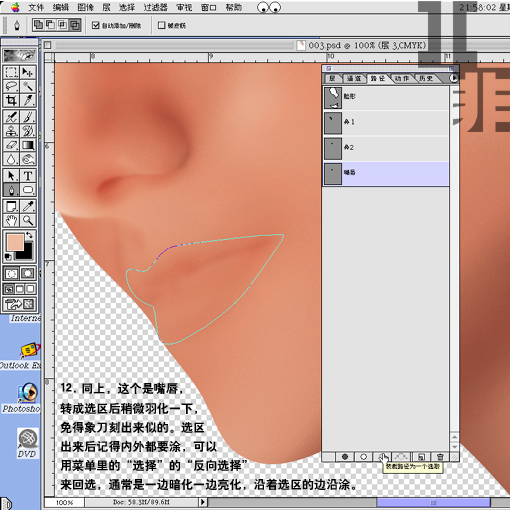Viewport: 510px width, 510px height.
Task: Fill path with foreground color button
Action: point(345,457)
